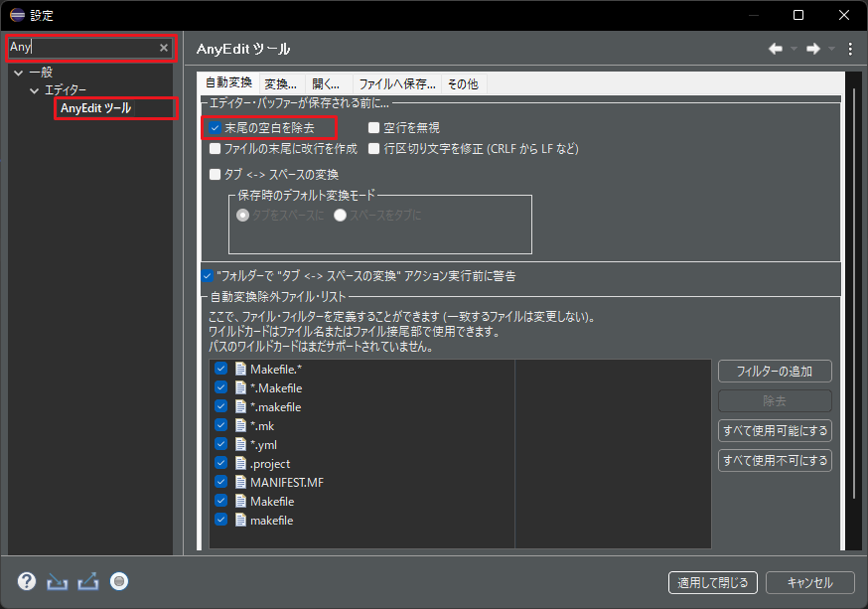Image resolution: width=868 pixels, height=609 pixels.
Task: Collapse the エディター tree node
Action: click(35, 90)
